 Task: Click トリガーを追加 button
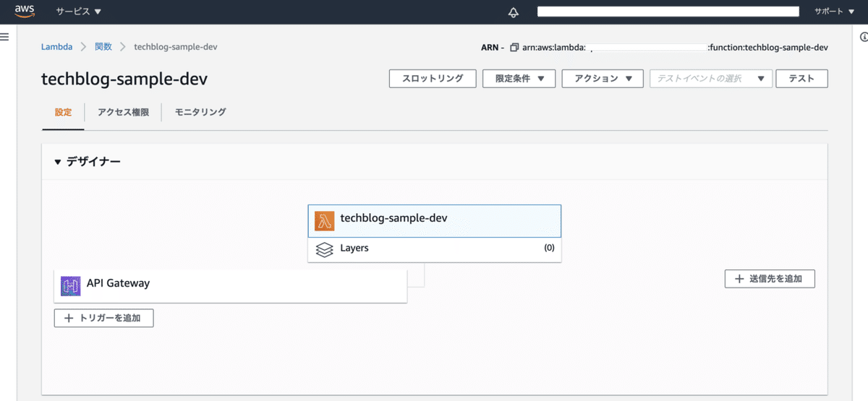(x=103, y=318)
